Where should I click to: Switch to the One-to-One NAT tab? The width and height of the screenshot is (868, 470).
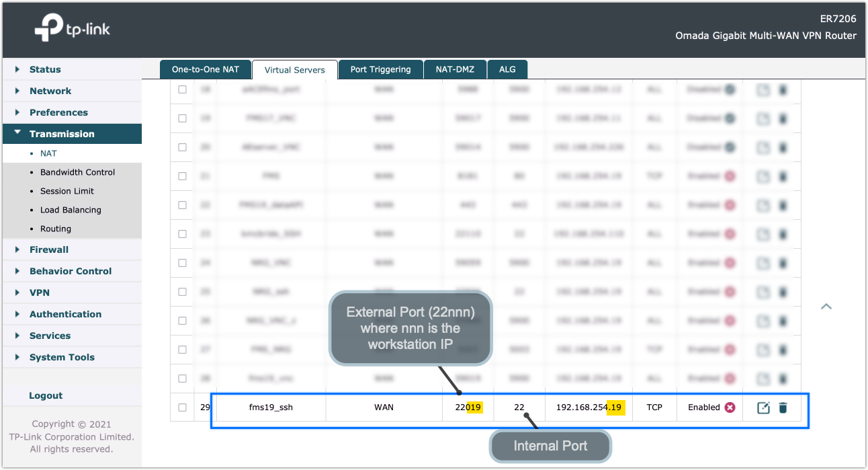click(x=206, y=69)
